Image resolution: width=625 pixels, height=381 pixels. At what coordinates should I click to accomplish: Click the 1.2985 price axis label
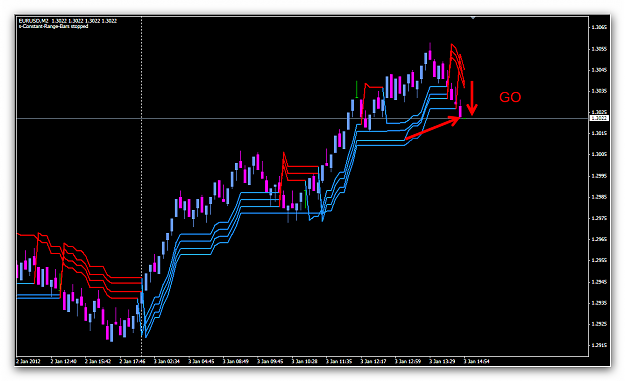point(599,197)
